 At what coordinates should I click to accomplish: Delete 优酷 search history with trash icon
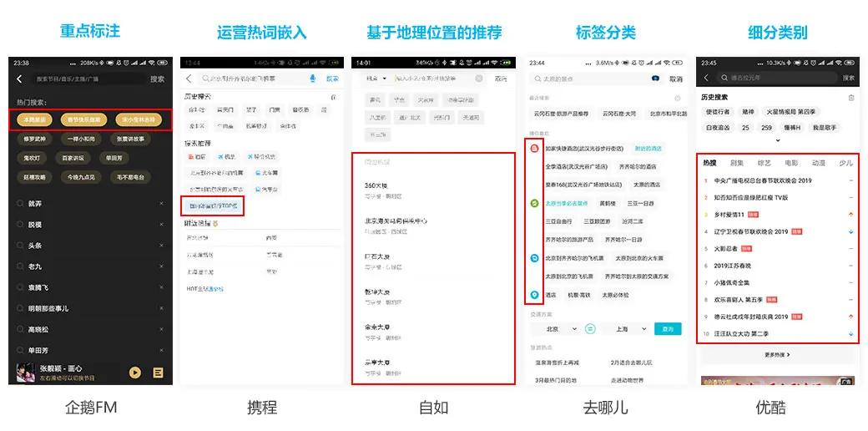(850, 98)
